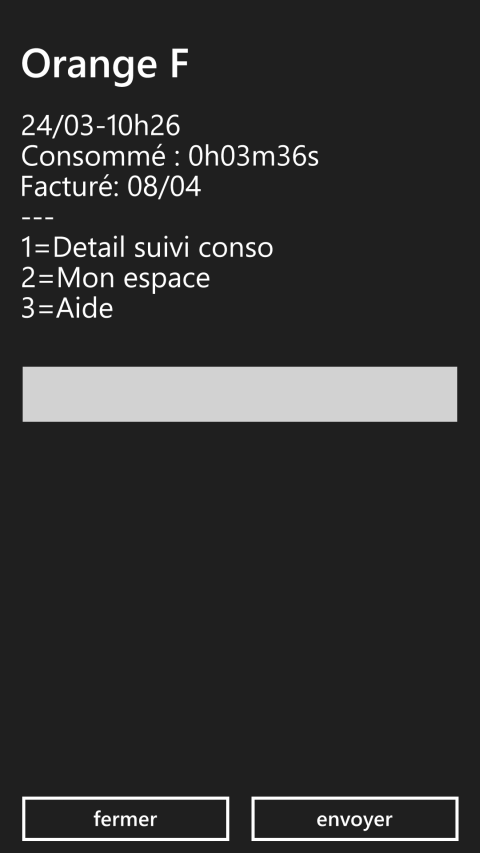480x853 pixels.
Task: Select the Facturé label
Action: tap(70, 187)
